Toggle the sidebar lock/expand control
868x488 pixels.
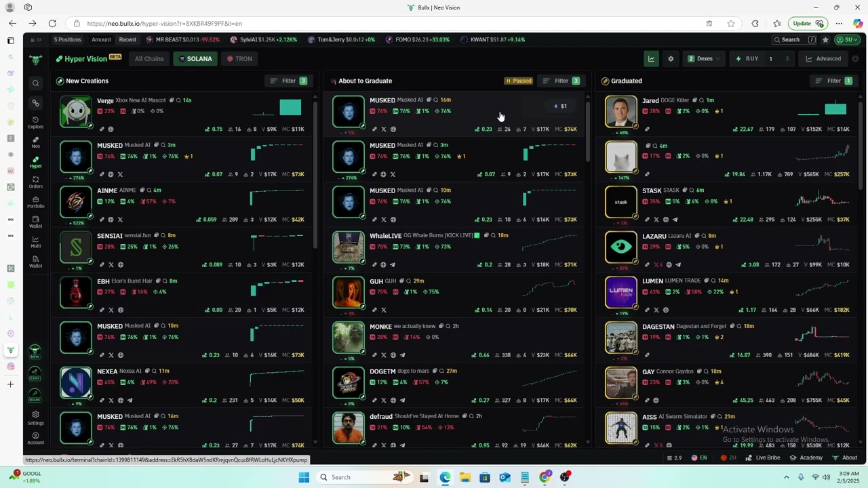tap(35, 40)
